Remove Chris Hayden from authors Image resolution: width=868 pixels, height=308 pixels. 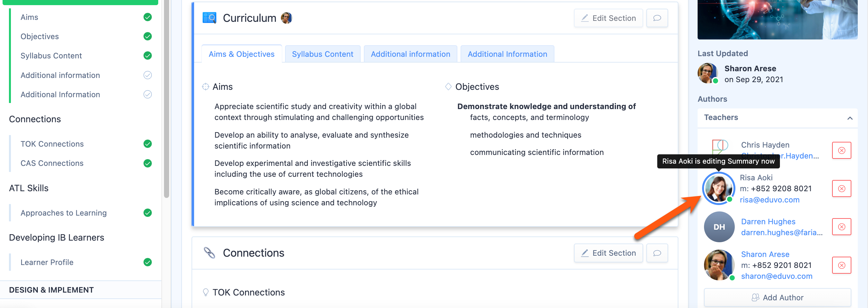[841, 150]
